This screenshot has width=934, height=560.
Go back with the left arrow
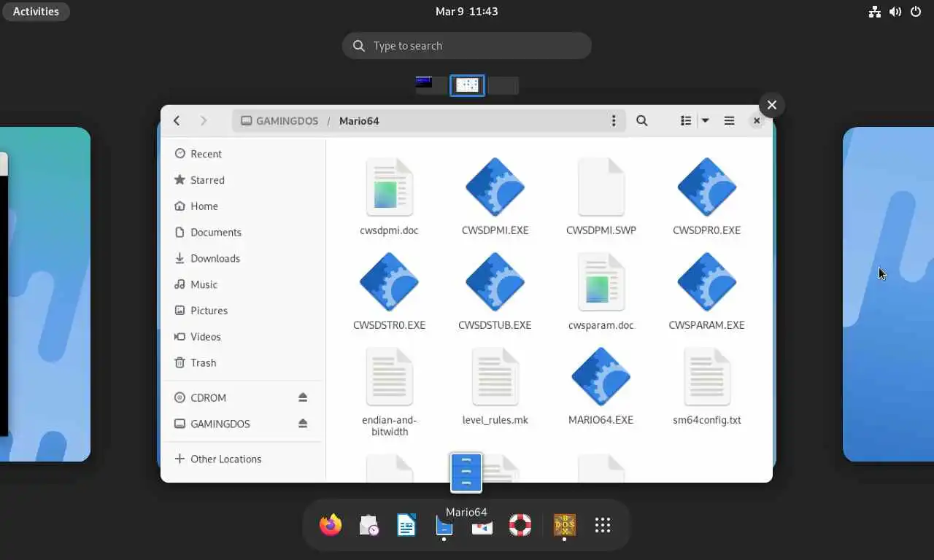(177, 121)
